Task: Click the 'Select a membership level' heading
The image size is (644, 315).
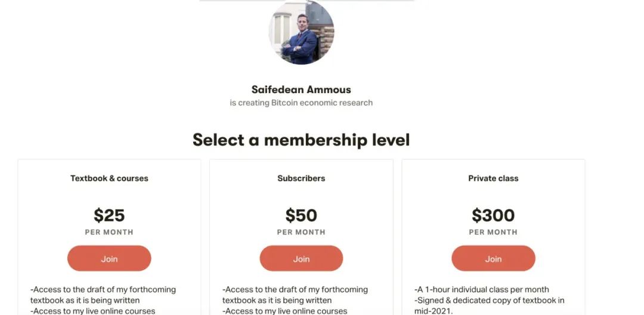Action: pos(301,140)
